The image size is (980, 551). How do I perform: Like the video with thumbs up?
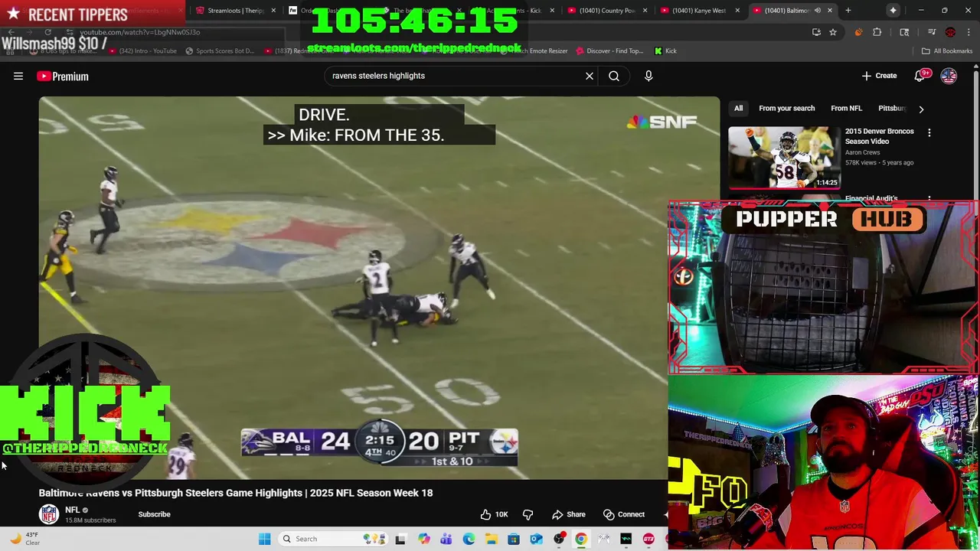[x=494, y=514]
